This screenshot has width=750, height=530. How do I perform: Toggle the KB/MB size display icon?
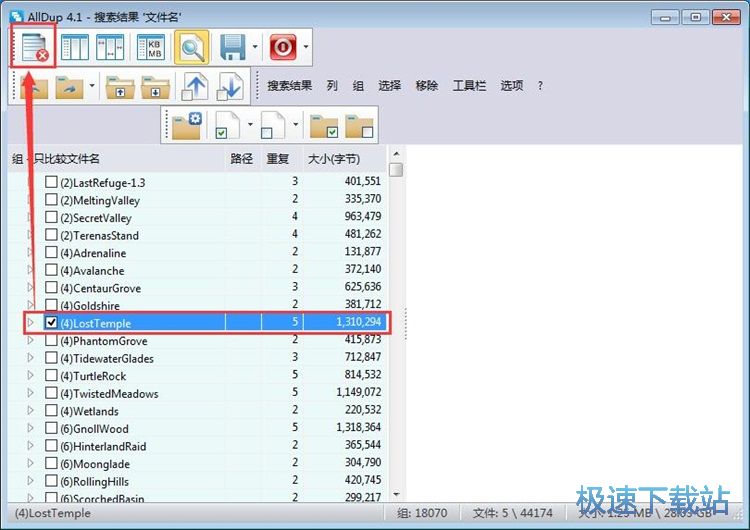click(151, 47)
